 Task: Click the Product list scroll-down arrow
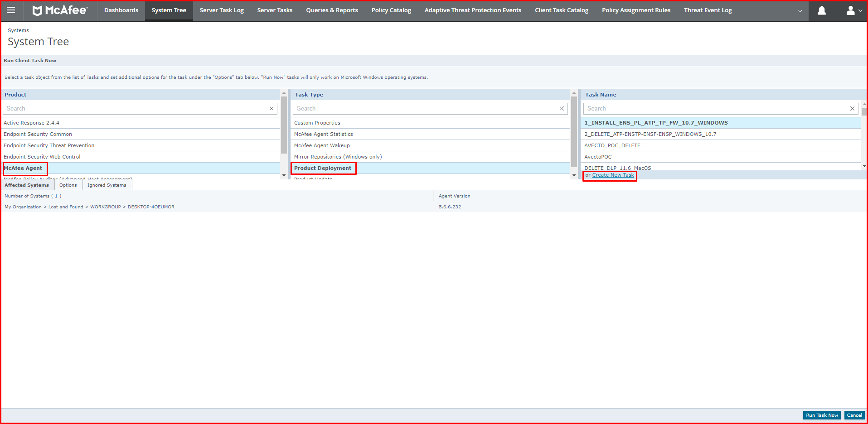[x=284, y=175]
